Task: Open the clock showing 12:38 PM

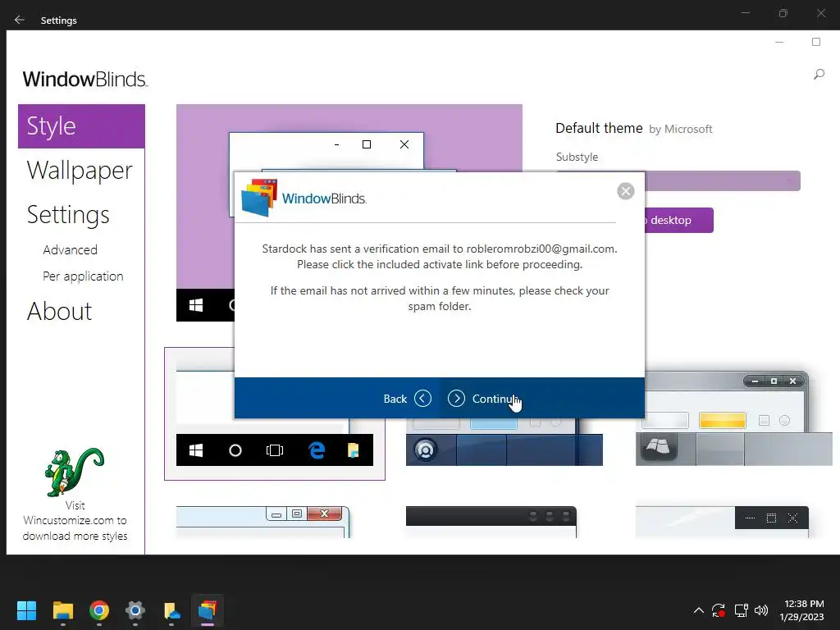Action: (802, 610)
